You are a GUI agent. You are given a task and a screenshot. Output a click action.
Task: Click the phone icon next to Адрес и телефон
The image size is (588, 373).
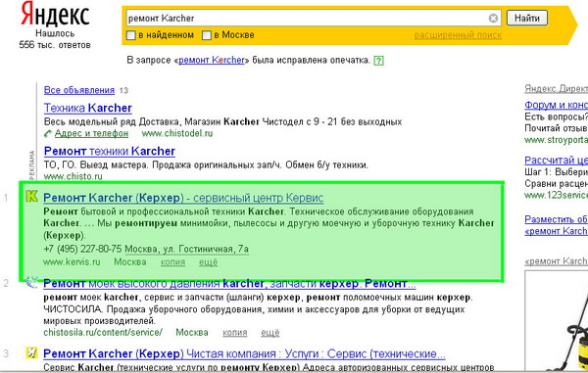[x=48, y=133]
